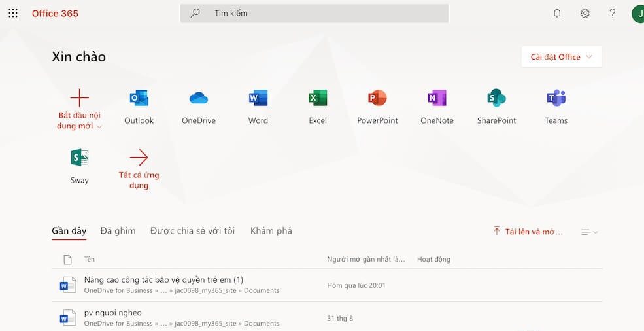This screenshot has height=331, width=644.
Task: Launch PowerPoint
Action: (x=377, y=98)
